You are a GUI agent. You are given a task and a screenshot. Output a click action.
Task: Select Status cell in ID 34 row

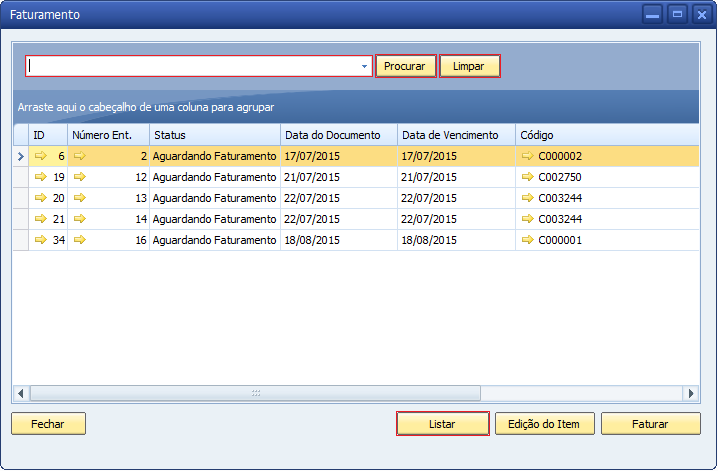click(215, 240)
